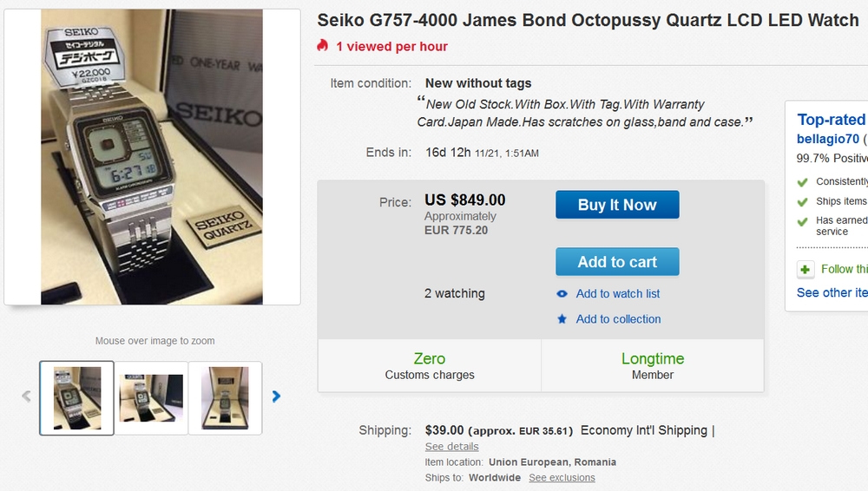868x491 pixels.
Task: Open seller bellagio70 profile
Action: coord(828,139)
